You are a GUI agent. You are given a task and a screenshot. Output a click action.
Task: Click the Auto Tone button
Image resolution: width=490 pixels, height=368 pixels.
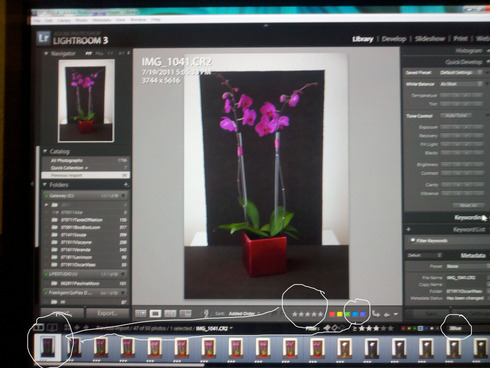point(456,116)
